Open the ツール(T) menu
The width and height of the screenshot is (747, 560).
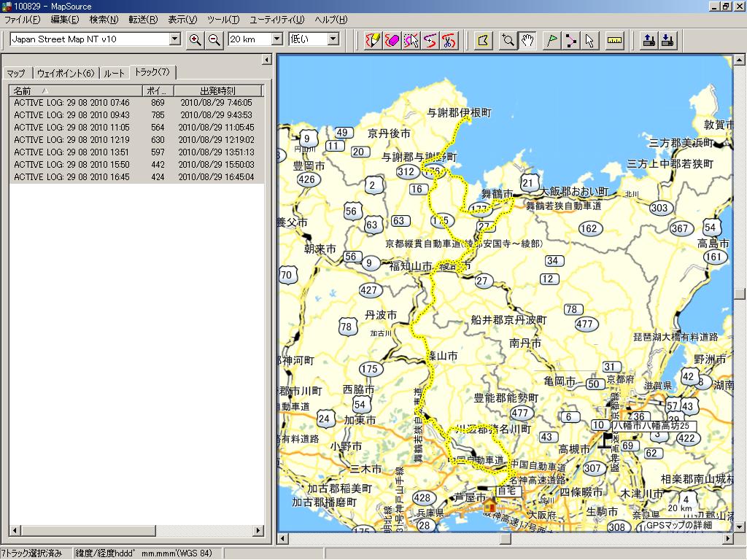[222, 20]
